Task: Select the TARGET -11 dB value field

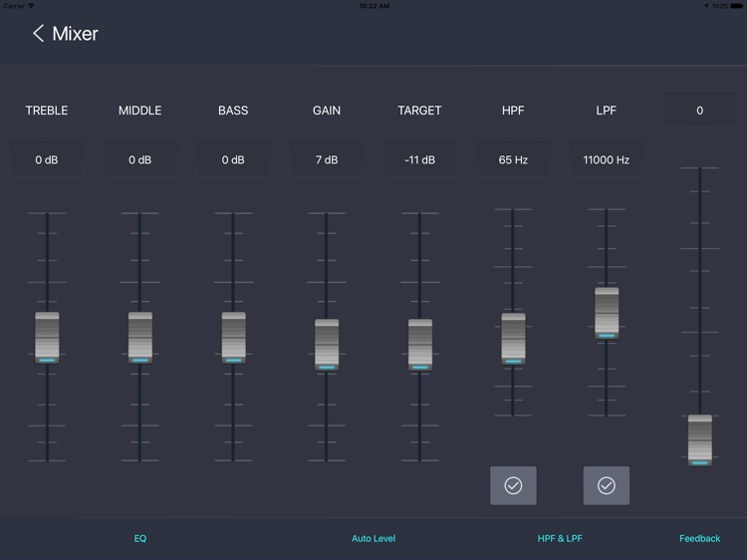Action: coord(419,159)
